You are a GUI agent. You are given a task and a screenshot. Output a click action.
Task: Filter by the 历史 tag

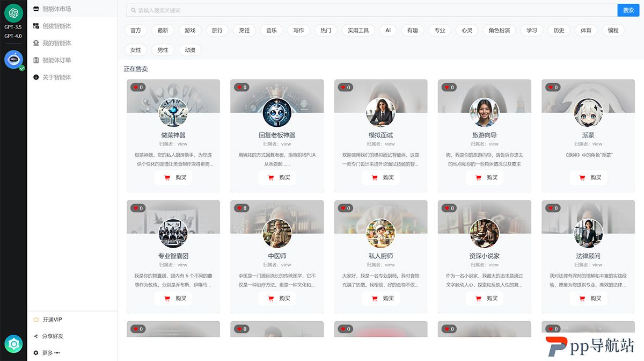point(559,31)
